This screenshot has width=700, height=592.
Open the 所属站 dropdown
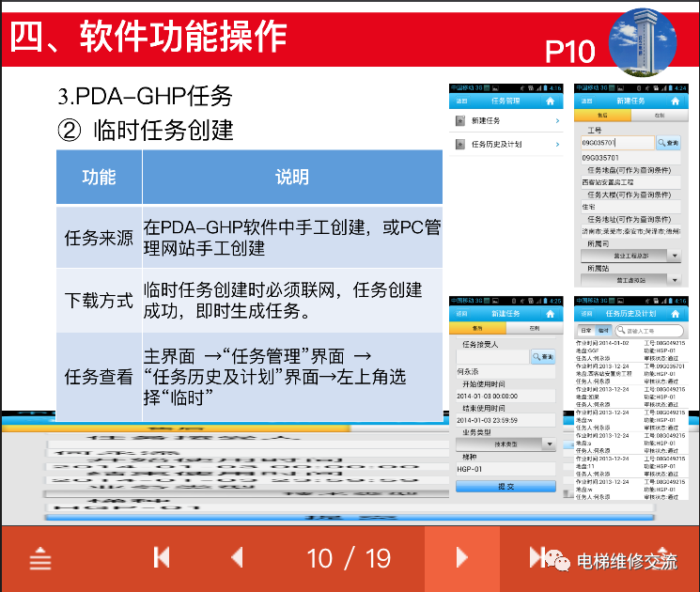click(630, 280)
